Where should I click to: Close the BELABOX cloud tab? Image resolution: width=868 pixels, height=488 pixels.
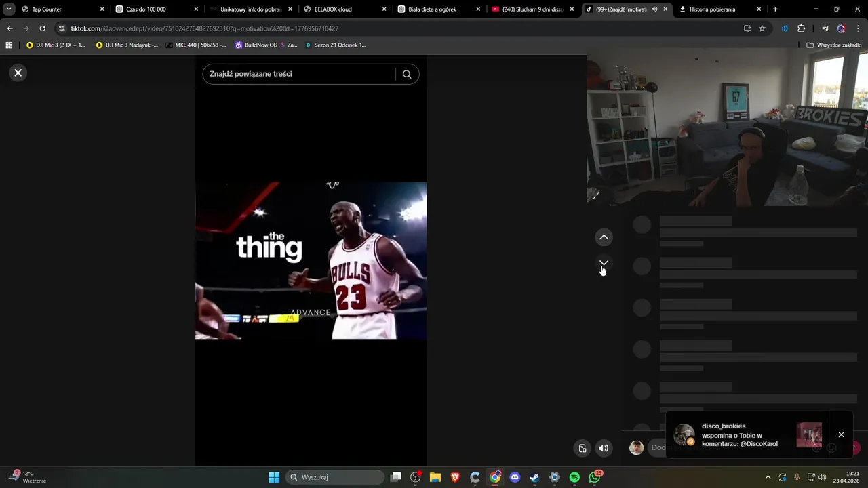pos(384,9)
